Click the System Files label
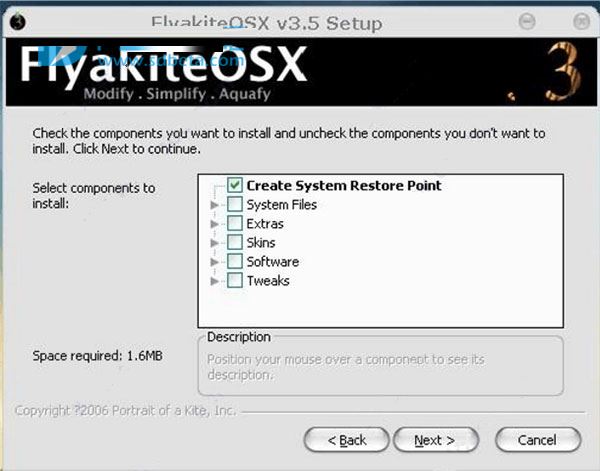The height and width of the screenshot is (471, 600). coord(282,205)
